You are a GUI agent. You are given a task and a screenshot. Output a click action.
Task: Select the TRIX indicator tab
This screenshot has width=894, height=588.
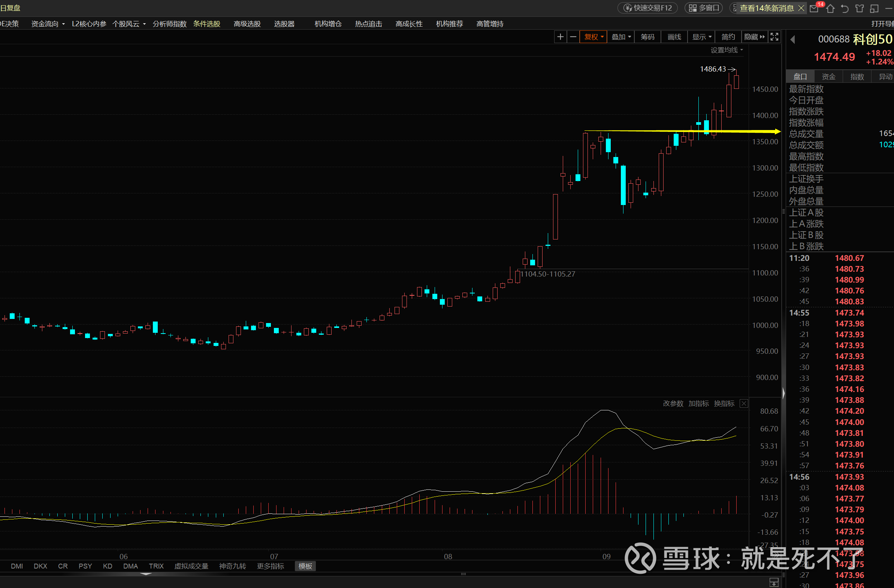point(156,566)
